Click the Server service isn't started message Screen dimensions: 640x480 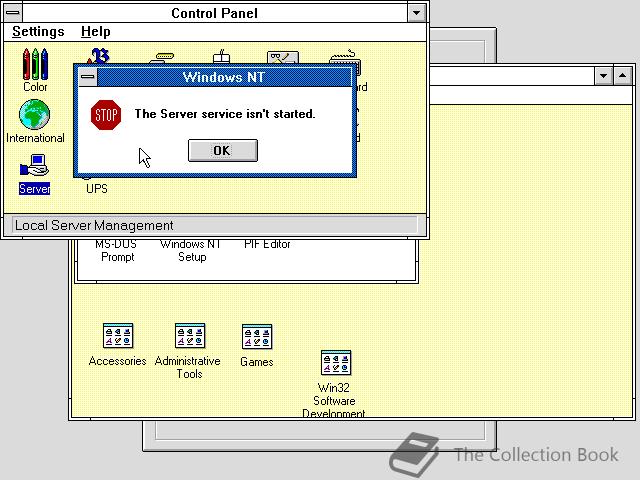point(225,113)
